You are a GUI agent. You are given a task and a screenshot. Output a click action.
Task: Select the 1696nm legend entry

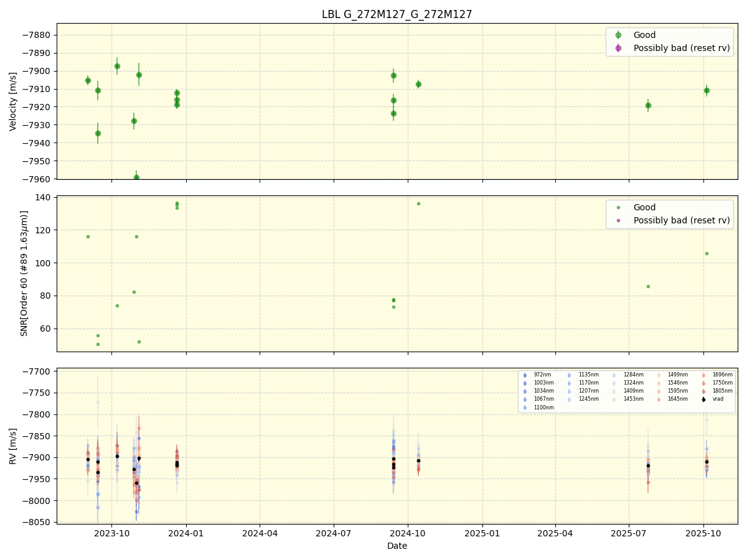click(723, 375)
